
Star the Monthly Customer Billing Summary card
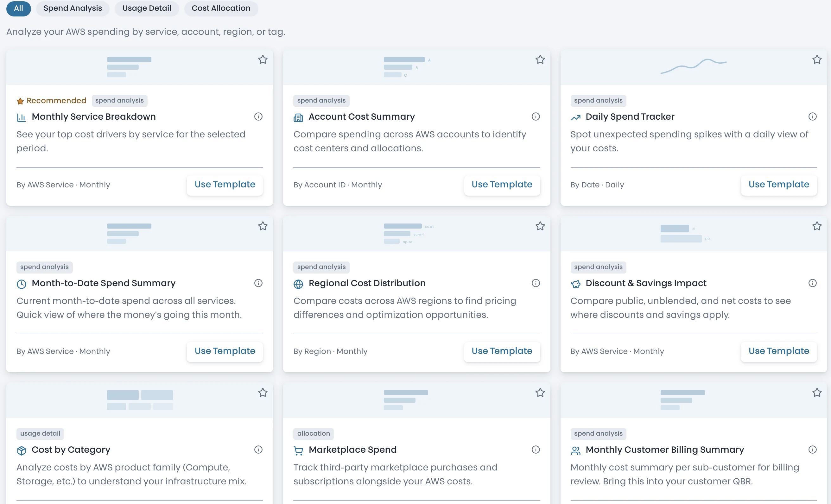817,393
